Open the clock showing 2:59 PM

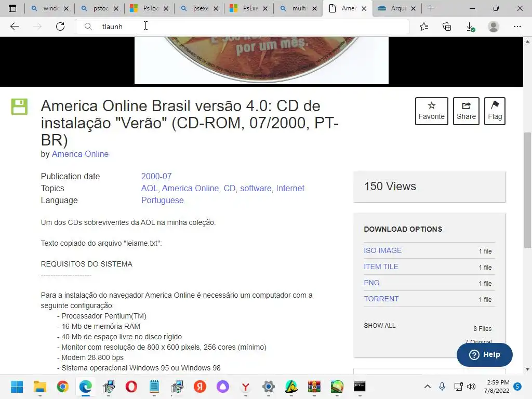[497, 387]
